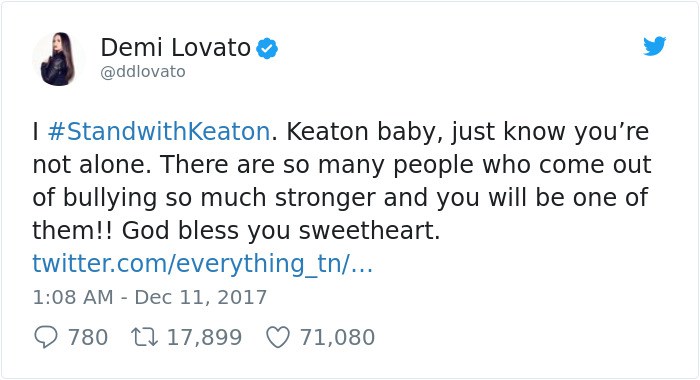This screenshot has width=700, height=380.
Task: Reply using the speech bubble icon
Action: pyautogui.click(x=46, y=337)
